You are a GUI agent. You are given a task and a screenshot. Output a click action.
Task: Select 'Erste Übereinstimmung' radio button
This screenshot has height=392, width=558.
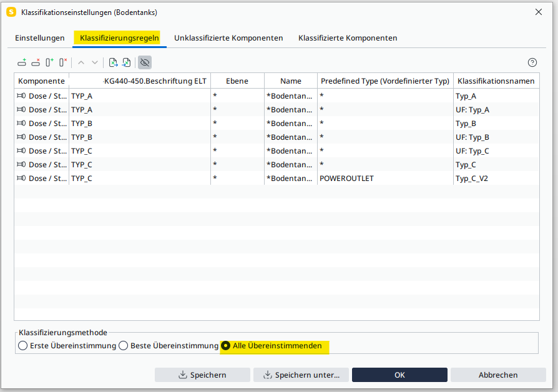click(x=23, y=346)
